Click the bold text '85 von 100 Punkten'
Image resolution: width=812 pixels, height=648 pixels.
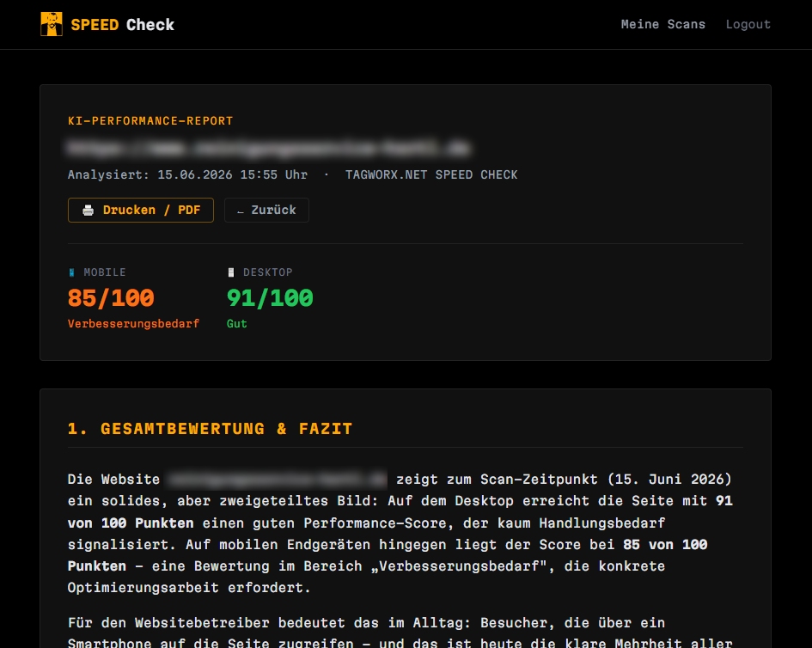(x=388, y=555)
